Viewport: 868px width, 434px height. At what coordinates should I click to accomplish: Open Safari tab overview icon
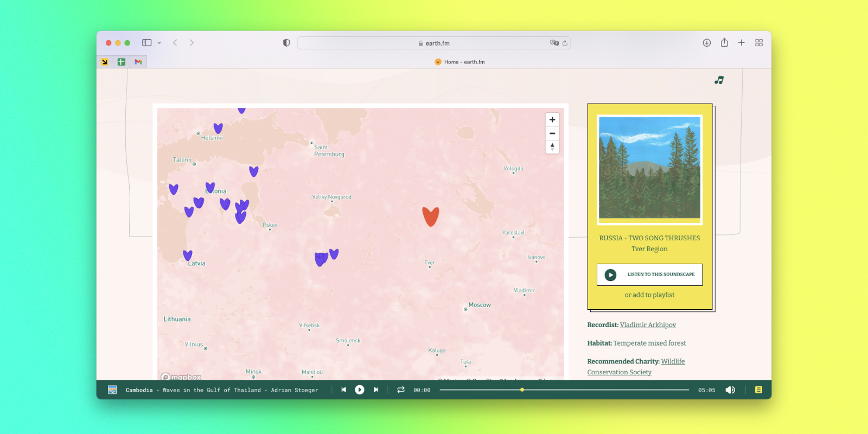click(759, 43)
